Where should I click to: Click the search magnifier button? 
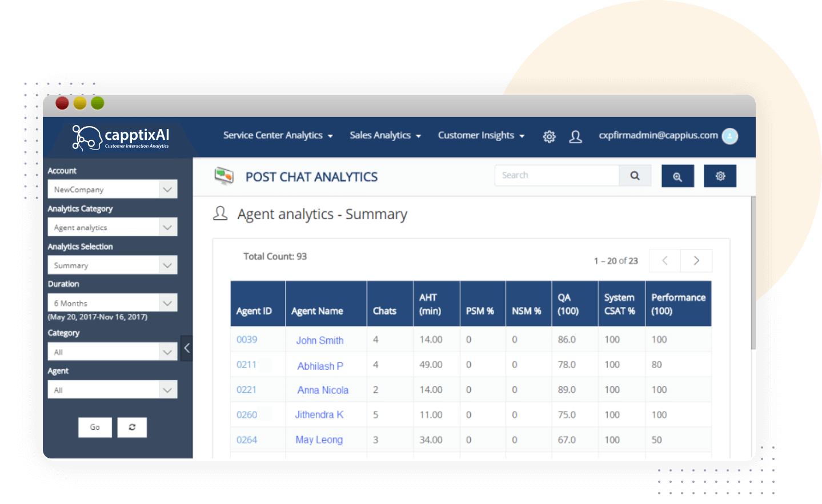(635, 176)
